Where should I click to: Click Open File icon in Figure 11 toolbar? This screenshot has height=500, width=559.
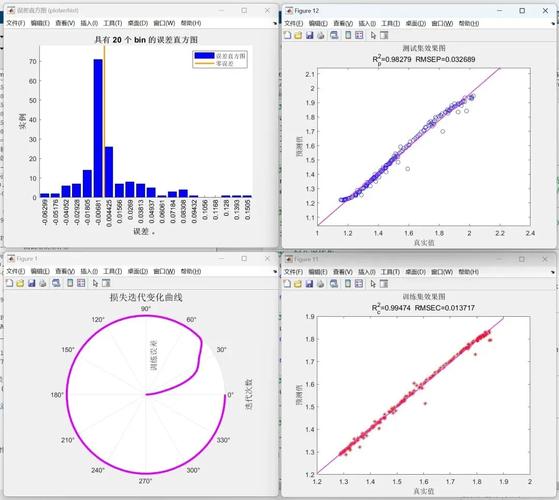pos(298,284)
